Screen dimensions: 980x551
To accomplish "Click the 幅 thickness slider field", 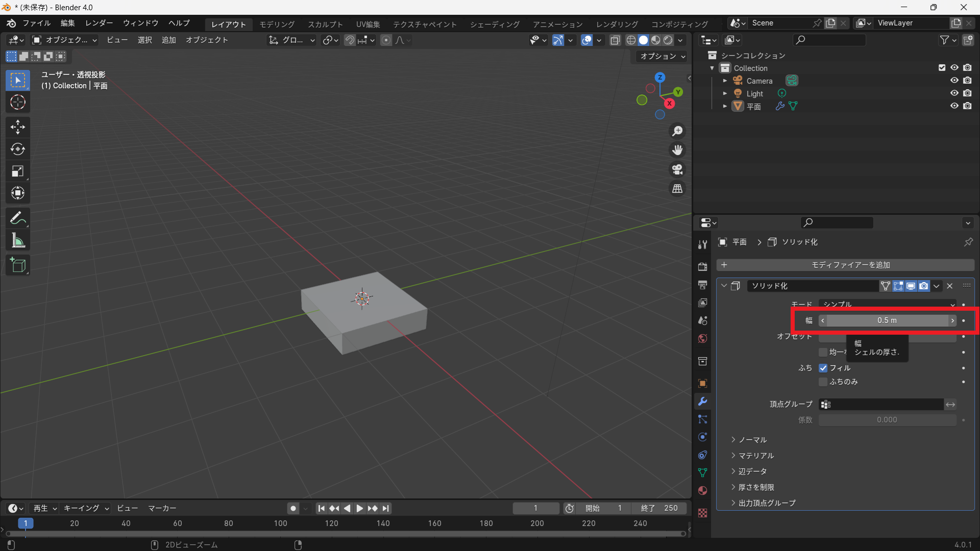I will [x=887, y=320].
